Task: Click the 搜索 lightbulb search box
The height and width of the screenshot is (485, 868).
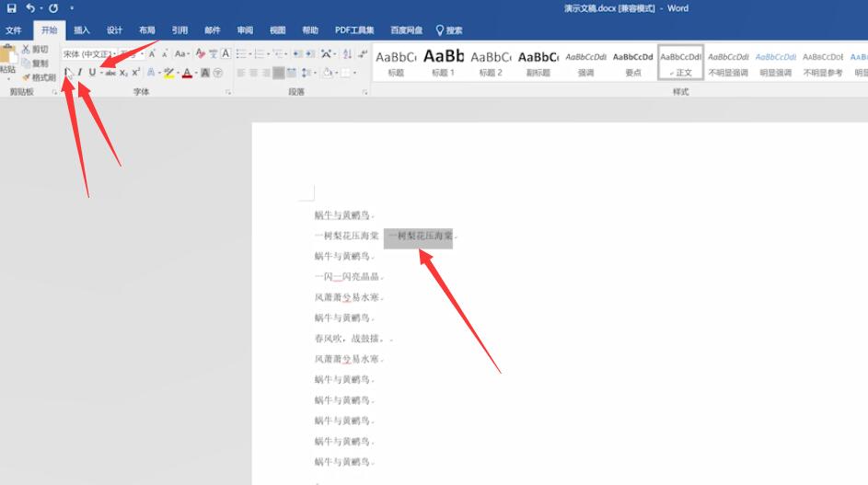Action: pyautogui.click(x=449, y=29)
